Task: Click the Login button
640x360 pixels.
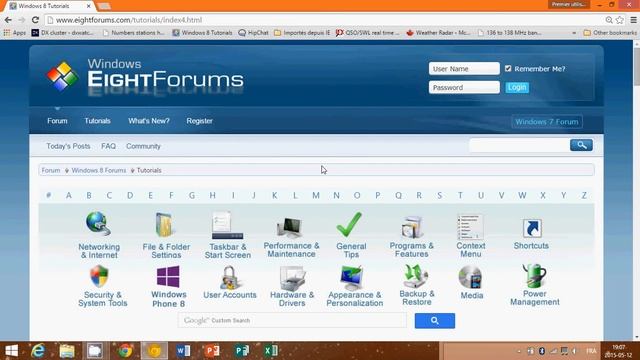Action: [517, 87]
